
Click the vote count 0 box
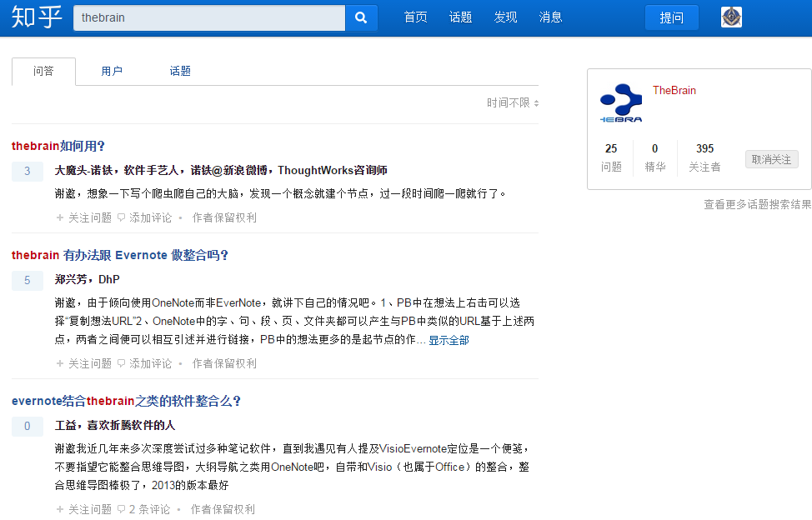pos(28,427)
